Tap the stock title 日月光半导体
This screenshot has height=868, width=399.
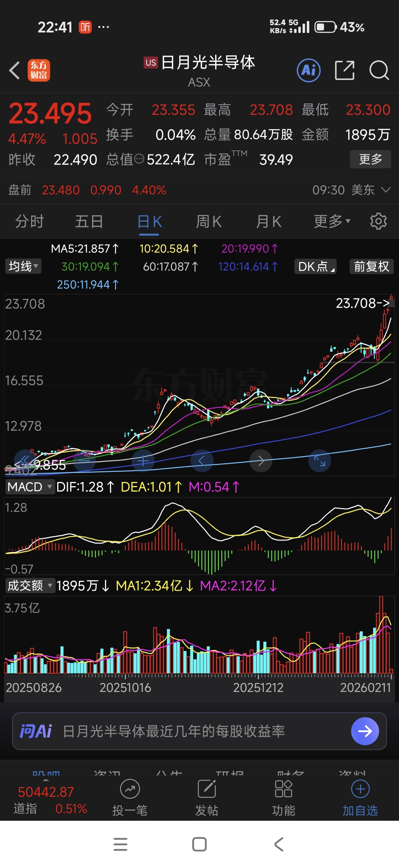click(208, 62)
